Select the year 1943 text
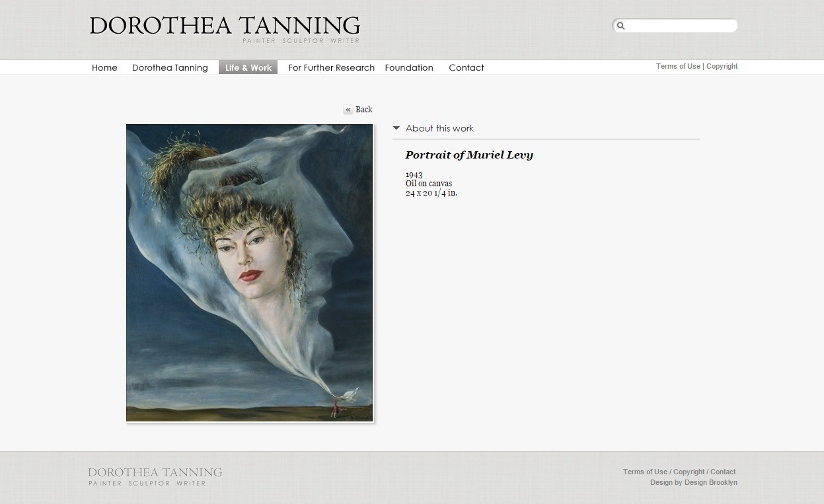The image size is (824, 504). coord(414,174)
